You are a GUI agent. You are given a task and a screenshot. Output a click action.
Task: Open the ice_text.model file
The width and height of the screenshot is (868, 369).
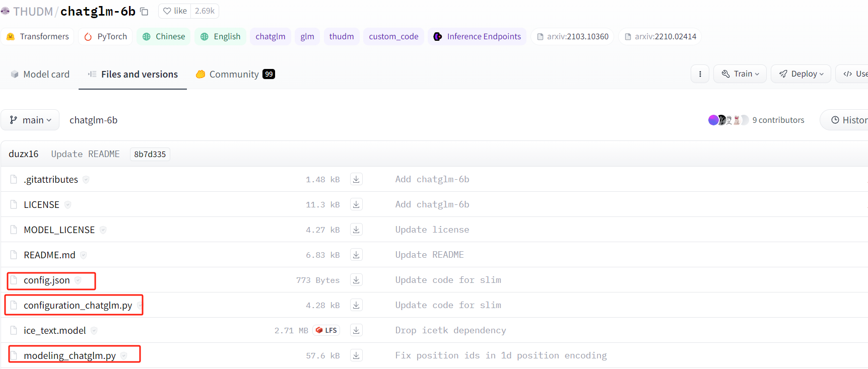tap(55, 330)
